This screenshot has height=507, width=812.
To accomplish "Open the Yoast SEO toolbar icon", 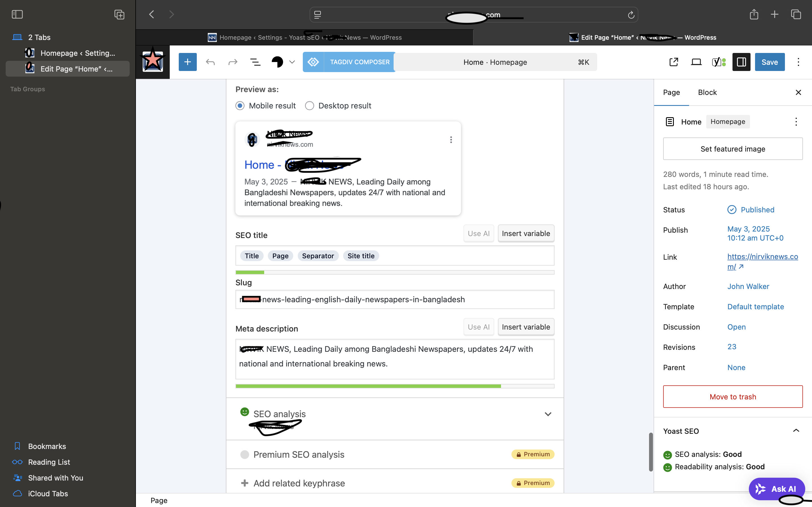I will 718,62.
